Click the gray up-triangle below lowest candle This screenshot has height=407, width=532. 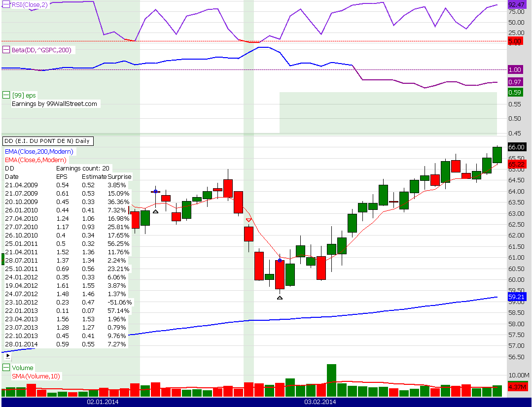pyautogui.click(x=280, y=297)
